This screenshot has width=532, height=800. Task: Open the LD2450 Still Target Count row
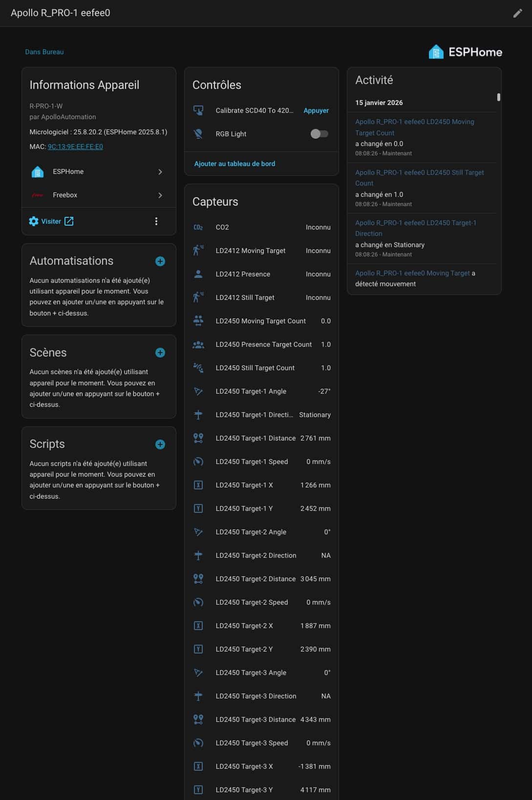[261, 368]
